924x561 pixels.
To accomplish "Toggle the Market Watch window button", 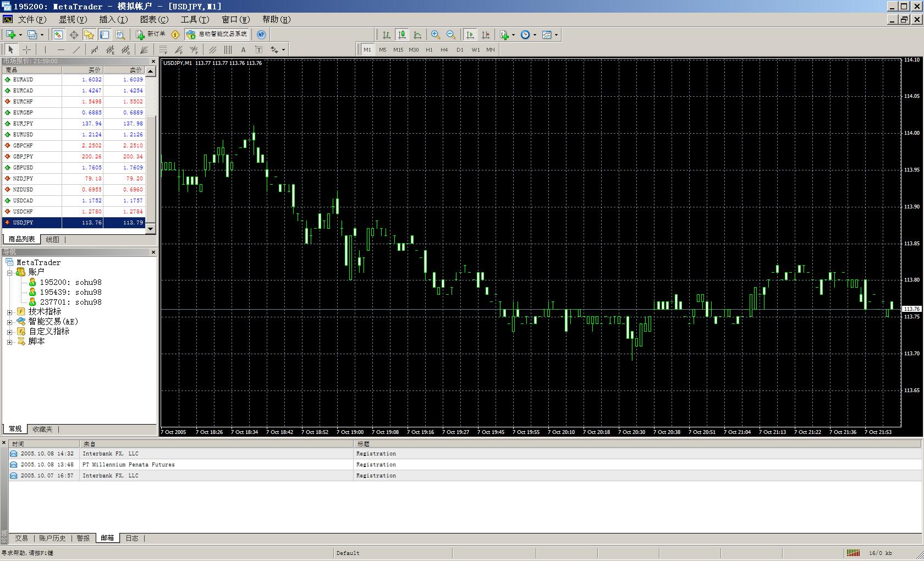I will (58, 35).
